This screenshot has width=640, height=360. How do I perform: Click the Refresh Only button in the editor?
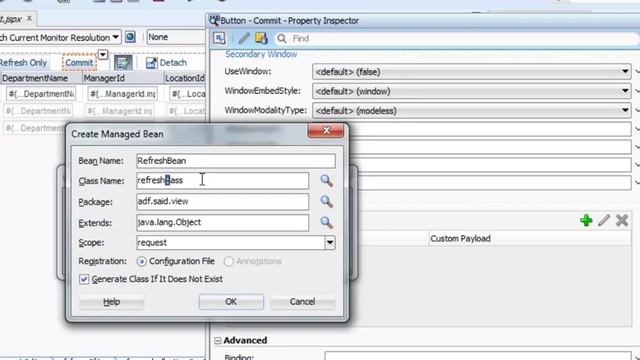[x=23, y=62]
